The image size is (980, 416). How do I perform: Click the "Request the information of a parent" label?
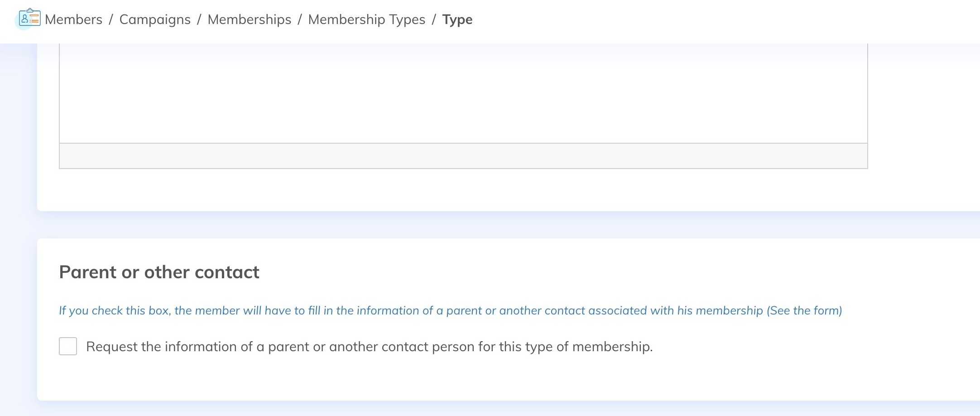click(369, 347)
